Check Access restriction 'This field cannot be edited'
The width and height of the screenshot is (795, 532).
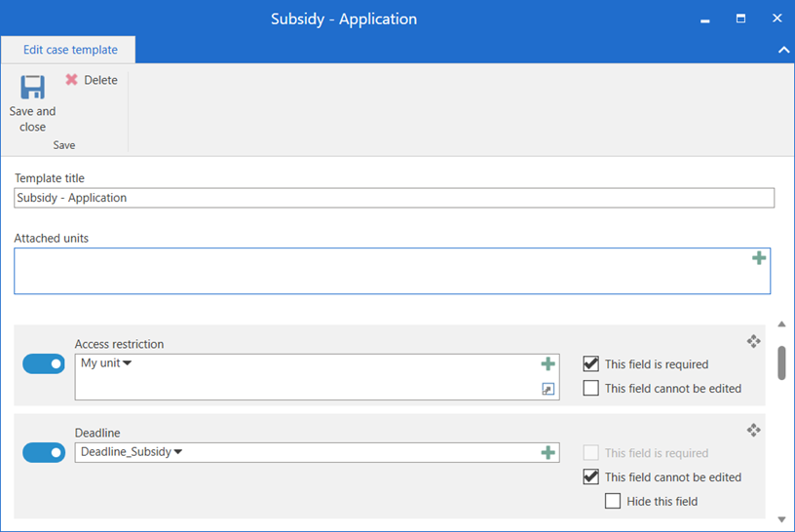click(590, 388)
